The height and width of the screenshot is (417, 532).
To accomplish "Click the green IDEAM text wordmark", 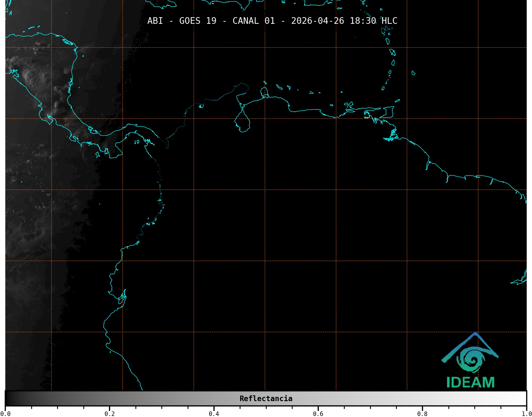I will tap(470, 382).
